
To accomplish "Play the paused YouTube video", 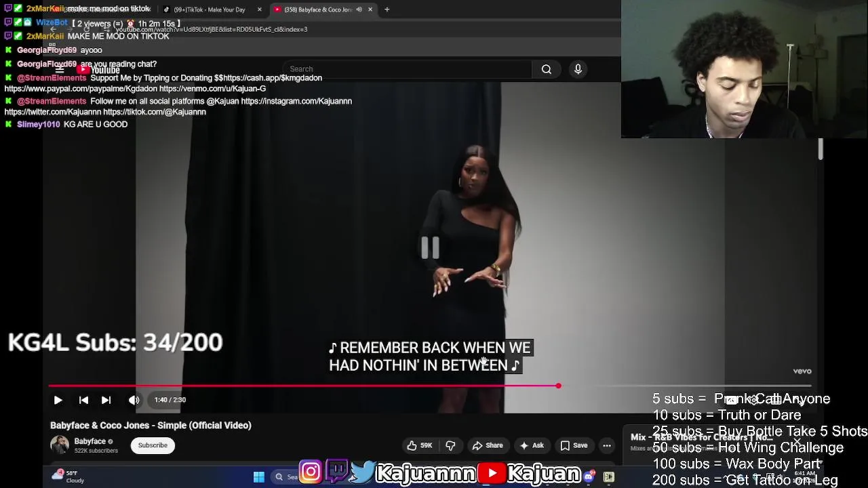I will [x=58, y=400].
